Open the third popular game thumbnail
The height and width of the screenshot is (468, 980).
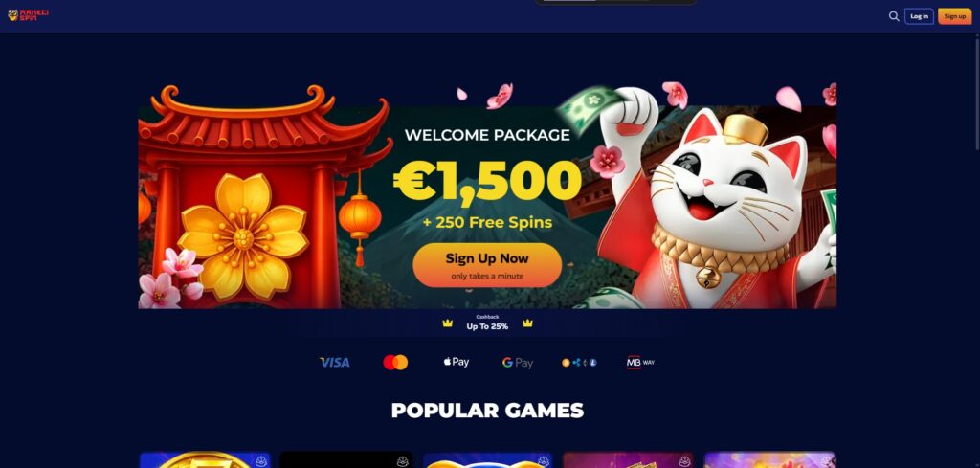487,460
